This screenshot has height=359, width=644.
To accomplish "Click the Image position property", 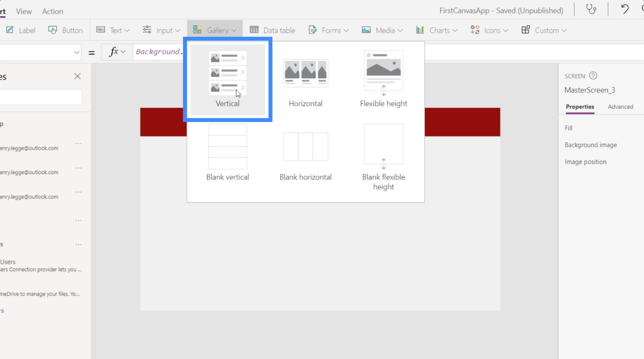I will click(x=585, y=162).
